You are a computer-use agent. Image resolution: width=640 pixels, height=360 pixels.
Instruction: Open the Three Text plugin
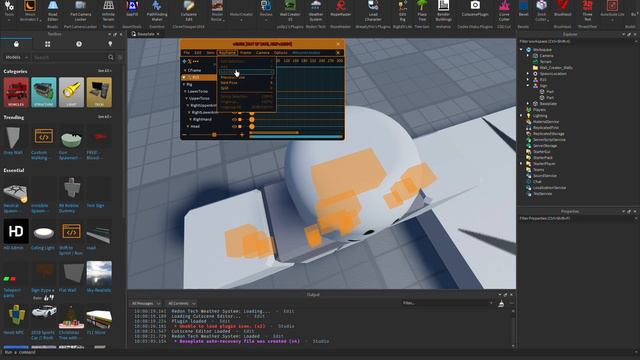click(x=587, y=10)
